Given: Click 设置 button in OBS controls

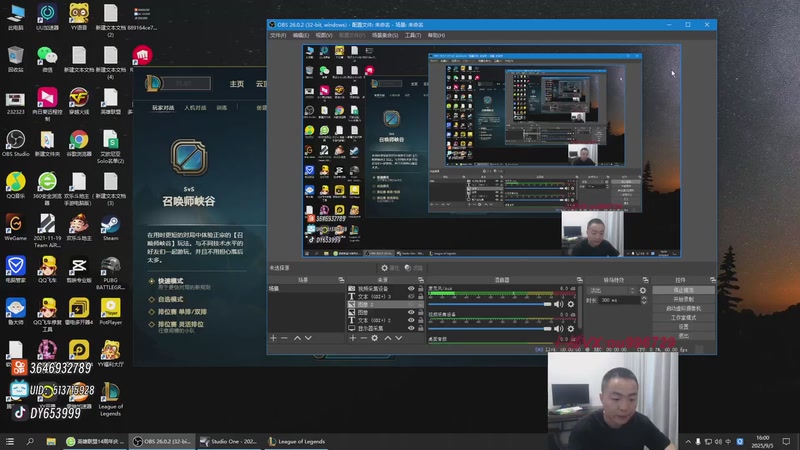Looking at the screenshot, I should [684, 327].
